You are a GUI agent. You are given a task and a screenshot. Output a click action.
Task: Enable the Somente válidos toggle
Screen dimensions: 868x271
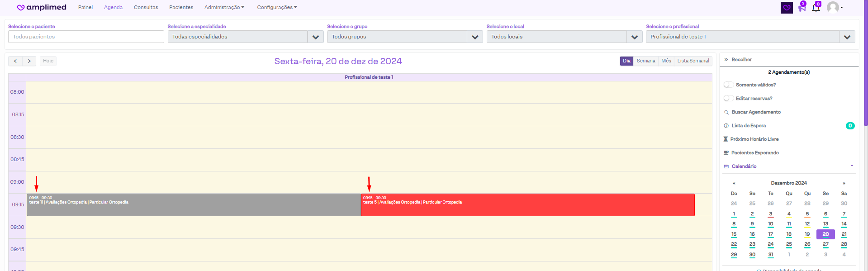tap(729, 85)
